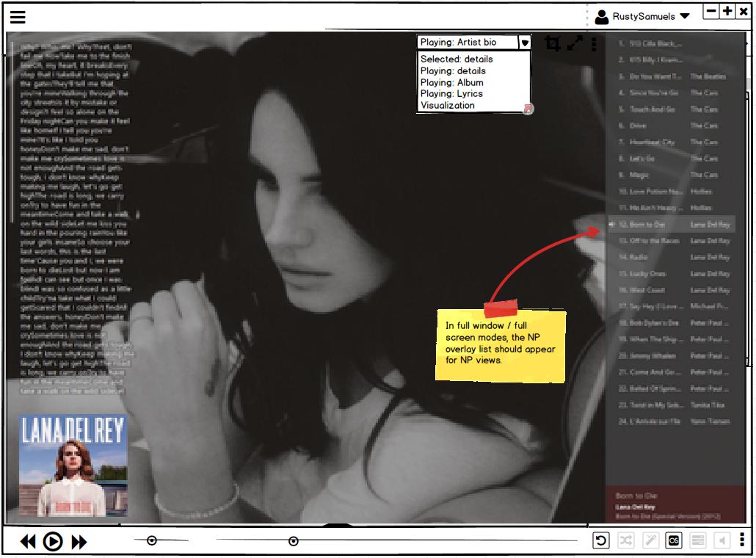Toggle repeat playback mode
The image size is (756, 558).
(x=600, y=541)
